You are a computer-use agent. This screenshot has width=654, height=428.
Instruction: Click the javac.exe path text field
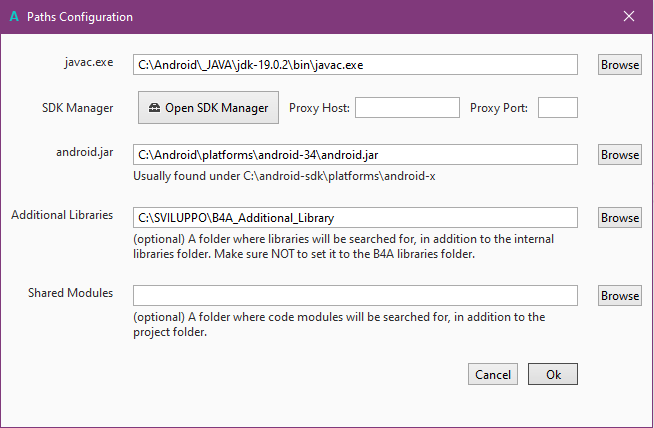click(x=355, y=65)
